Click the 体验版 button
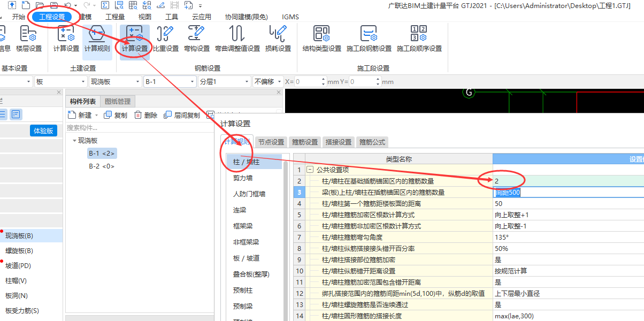The image size is (644, 321). 43,131
